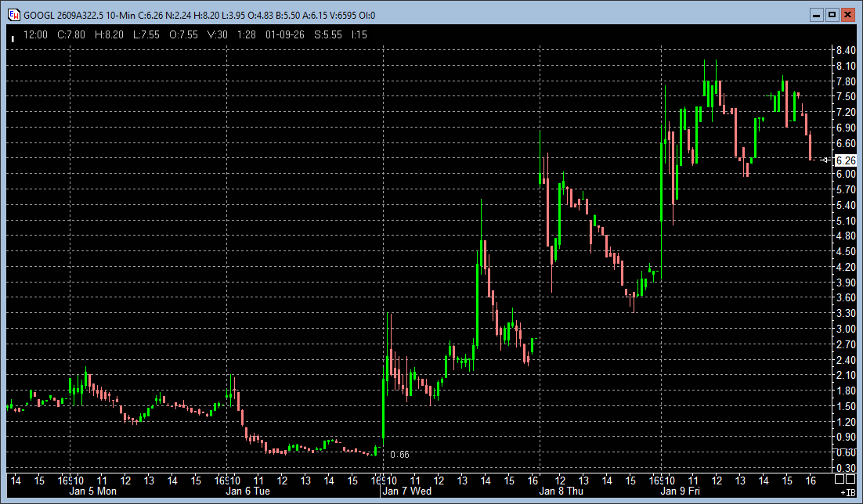Click the small white cursor marker before 12:00
The width and height of the screenshot is (863, 504).
(13, 36)
